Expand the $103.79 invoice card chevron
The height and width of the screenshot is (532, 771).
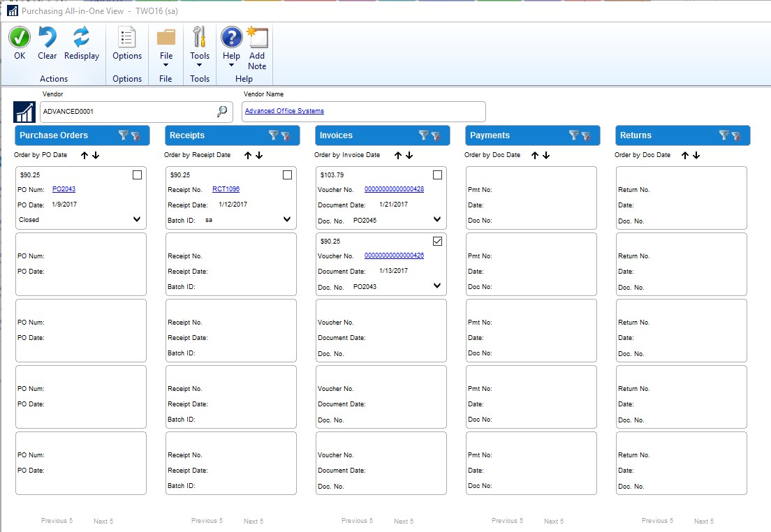437,219
